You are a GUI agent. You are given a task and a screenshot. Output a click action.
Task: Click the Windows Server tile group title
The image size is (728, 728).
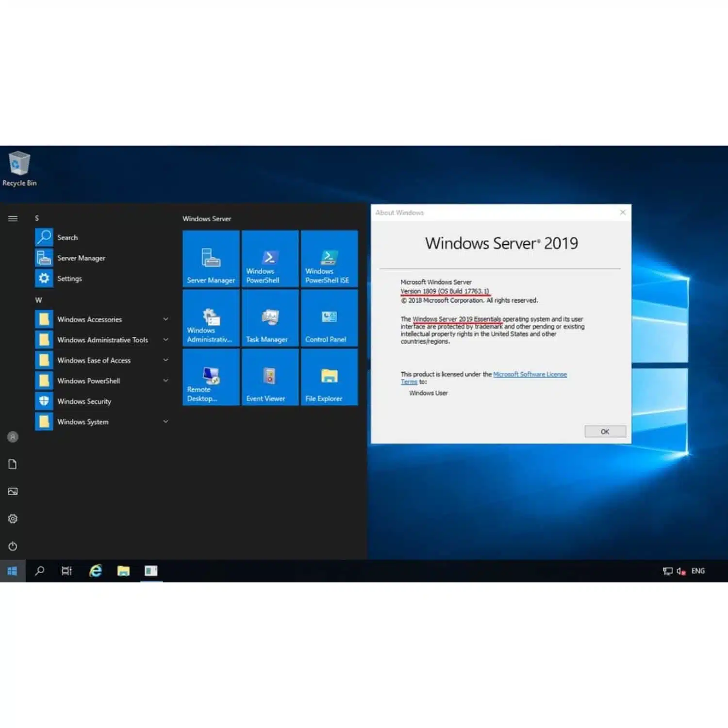pos(207,219)
